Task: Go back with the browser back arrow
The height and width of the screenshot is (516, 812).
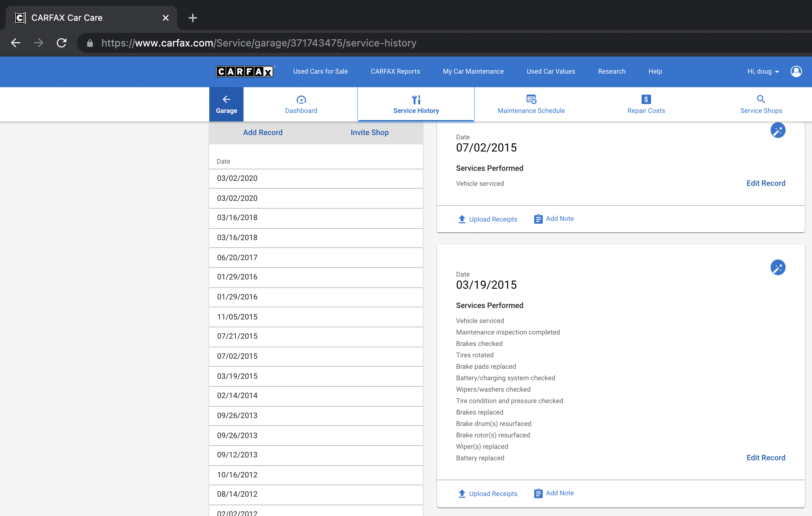Action: coord(16,43)
